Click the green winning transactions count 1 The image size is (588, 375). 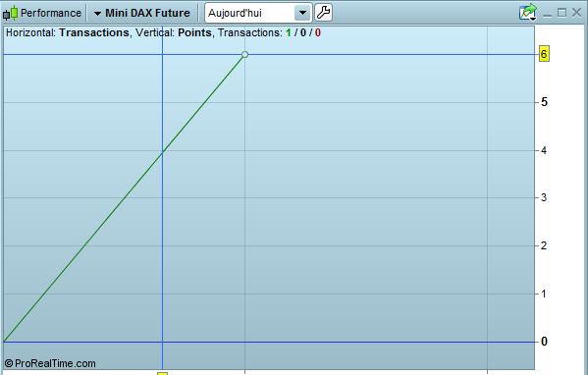(289, 33)
